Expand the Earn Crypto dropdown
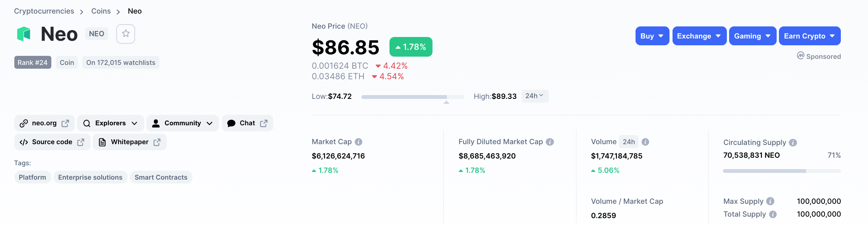This screenshot has width=868, height=234. pos(810,36)
